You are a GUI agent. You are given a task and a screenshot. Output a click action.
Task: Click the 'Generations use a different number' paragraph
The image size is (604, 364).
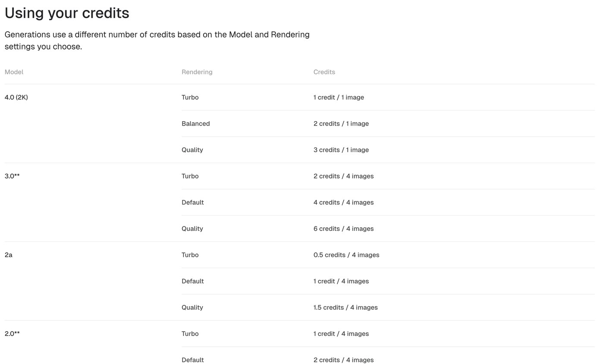tap(157, 41)
